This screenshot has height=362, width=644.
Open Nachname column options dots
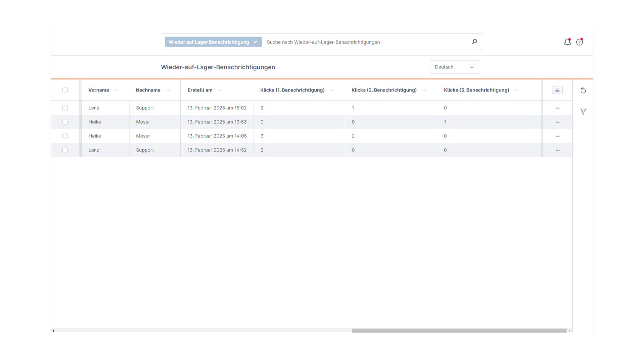168,90
